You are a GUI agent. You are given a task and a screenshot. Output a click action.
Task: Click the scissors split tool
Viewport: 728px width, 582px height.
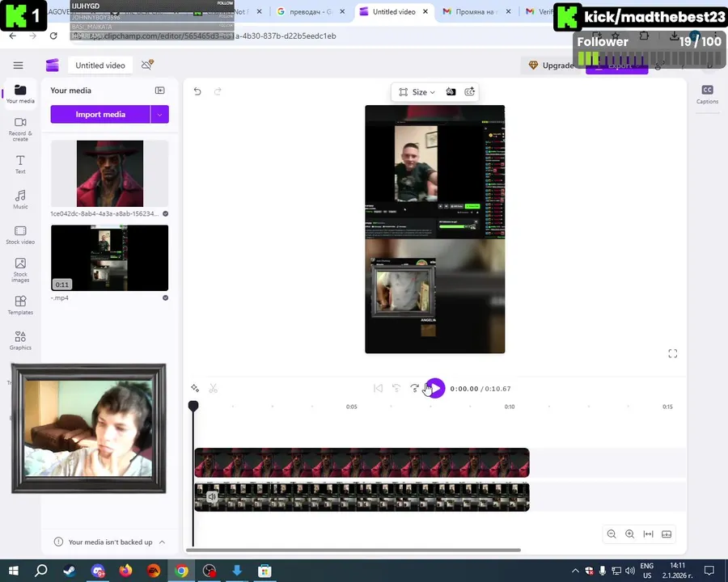tap(213, 388)
